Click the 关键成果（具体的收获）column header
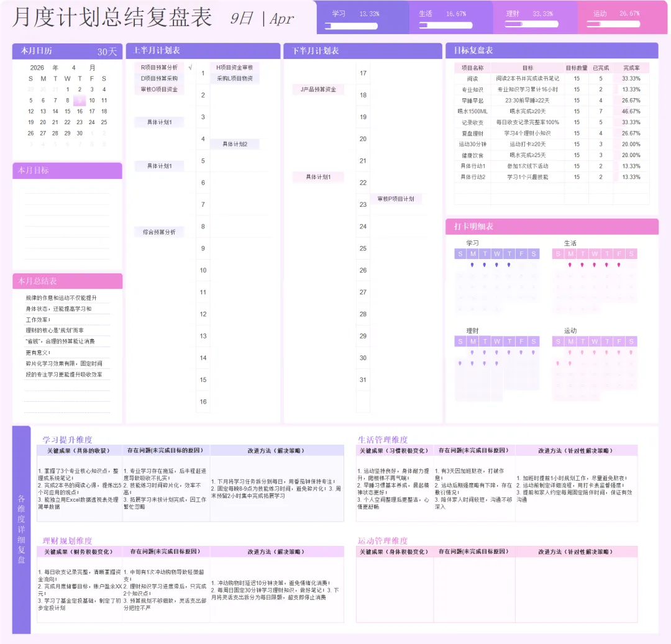The width and height of the screenshot is (671, 644). click(80, 451)
